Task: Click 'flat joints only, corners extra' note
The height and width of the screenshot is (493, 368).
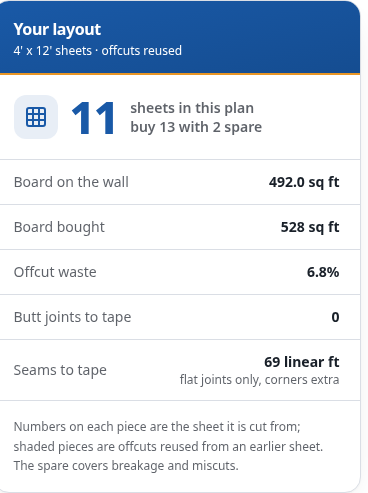Action: click(259, 380)
